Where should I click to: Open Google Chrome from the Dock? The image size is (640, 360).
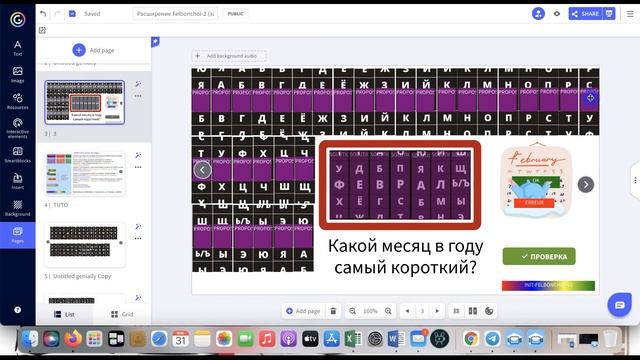471,339
